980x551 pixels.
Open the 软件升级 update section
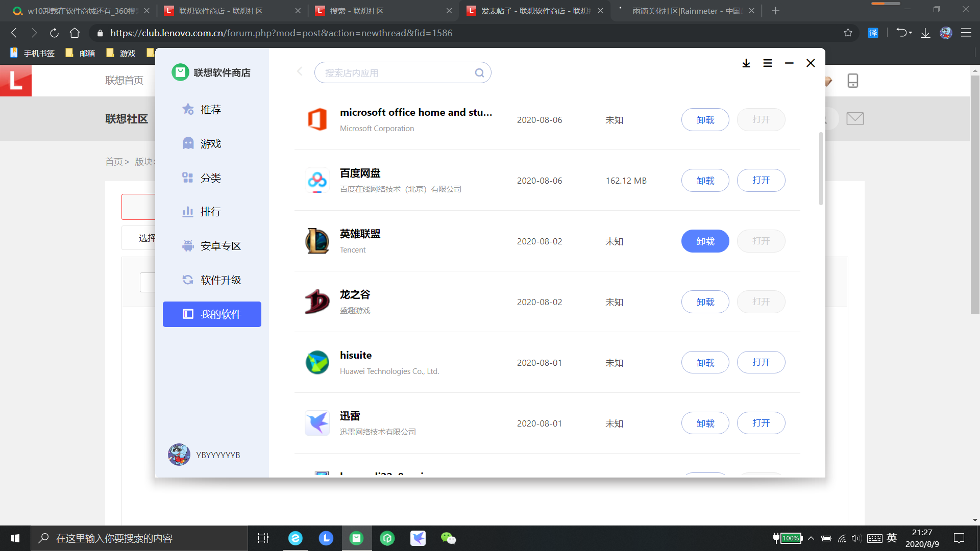tap(212, 280)
